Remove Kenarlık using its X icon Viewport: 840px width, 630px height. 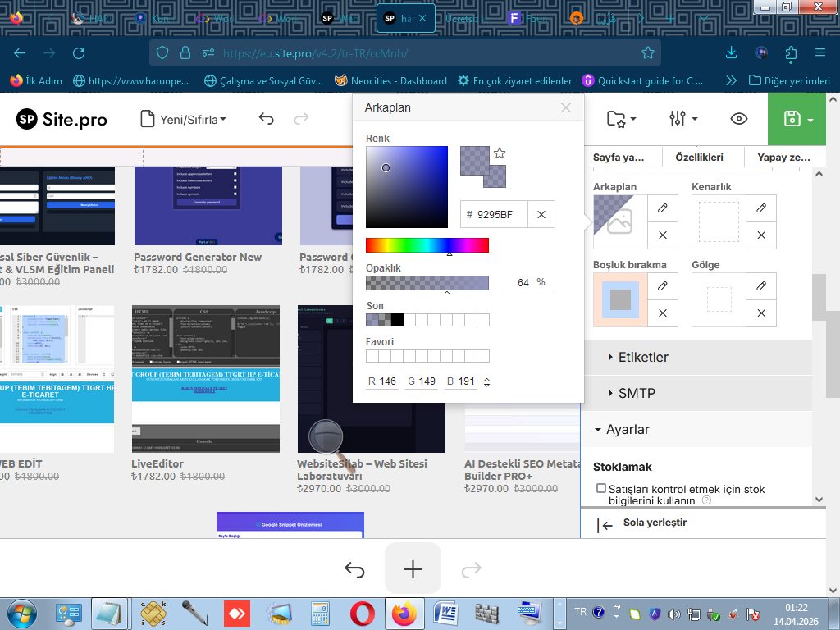pos(761,235)
